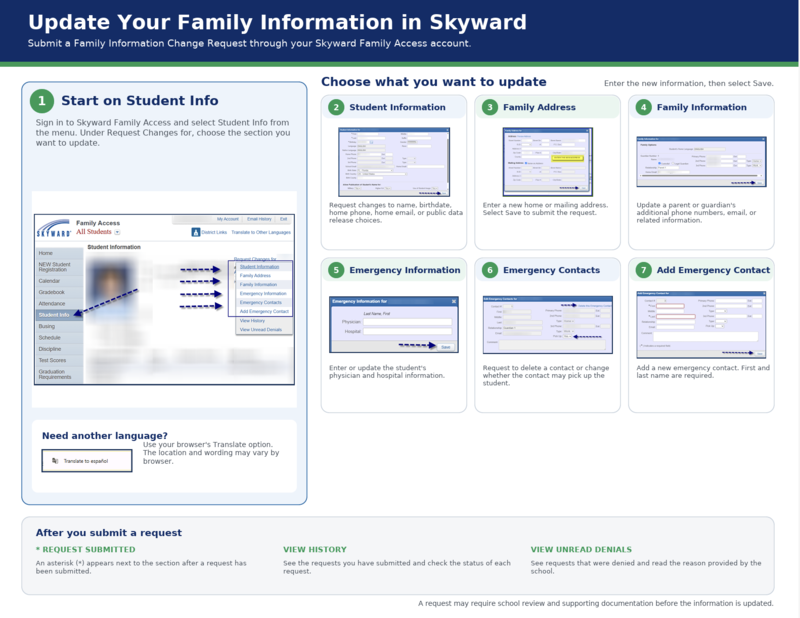Open My Account in the top bar
The height and width of the screenshot is (618, 800).
pyautogui.click(x=228, y=219)
